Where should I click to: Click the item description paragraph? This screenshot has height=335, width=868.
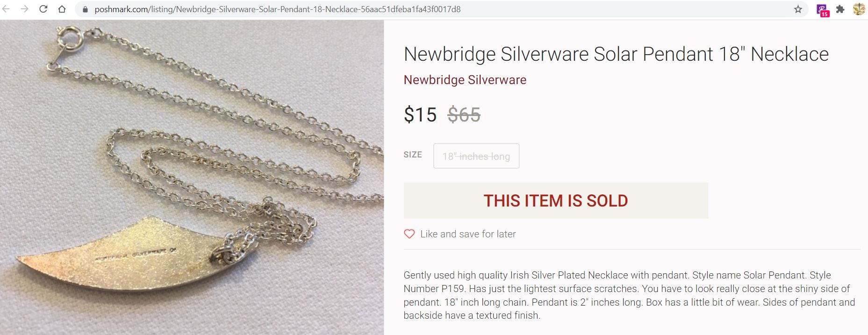(x=629, y=295)
